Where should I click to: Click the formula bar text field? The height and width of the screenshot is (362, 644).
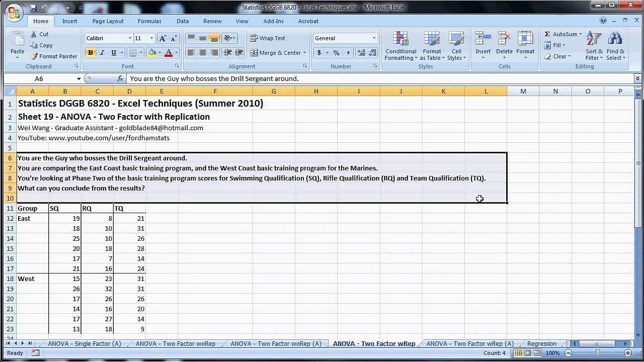click(380, 78)
